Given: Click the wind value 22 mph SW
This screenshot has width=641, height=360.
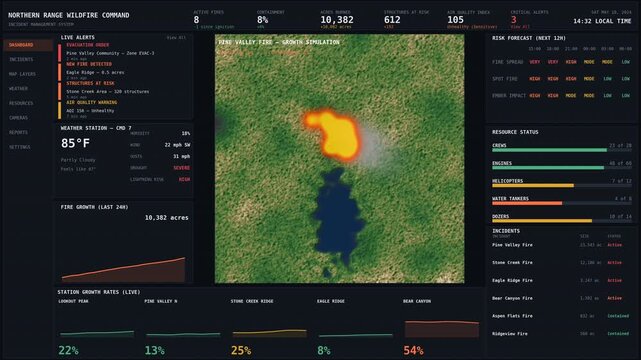Looking at the screenshot, I should (177, 145).
